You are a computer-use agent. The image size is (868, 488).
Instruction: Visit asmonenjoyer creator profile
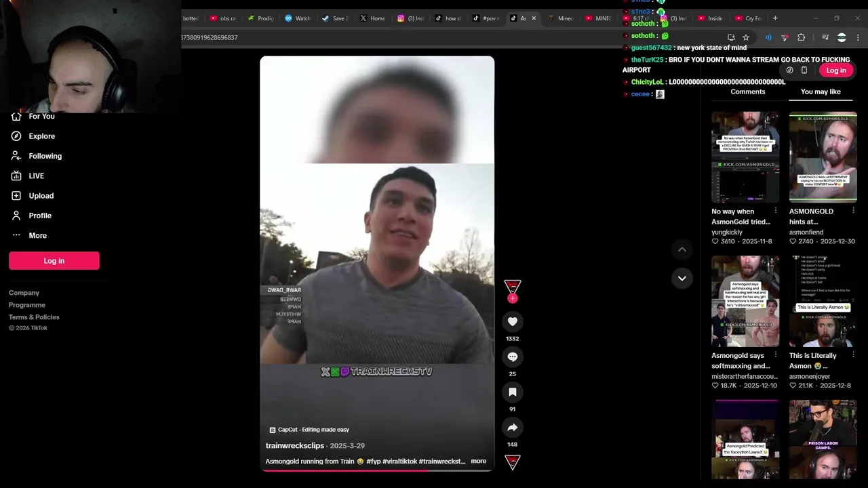[x=810, y=376]
